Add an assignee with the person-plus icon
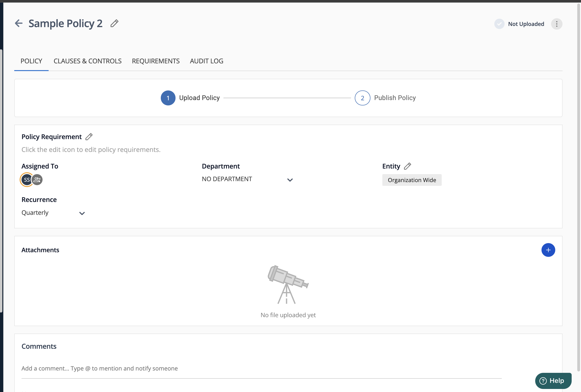This screenshot has width=581, height=392. click(37, 180)
